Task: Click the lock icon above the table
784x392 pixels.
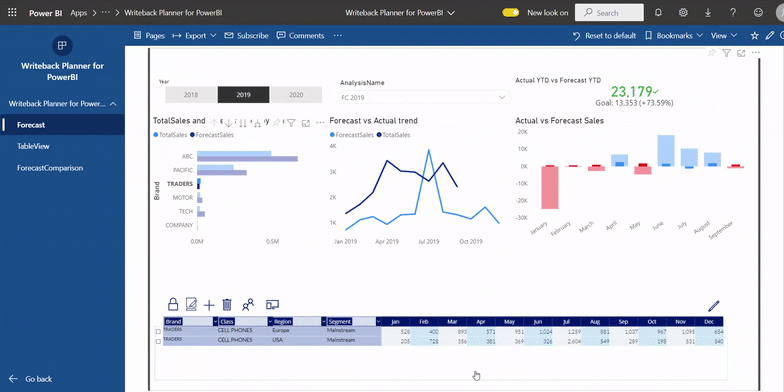Action: tap(172, 304)
